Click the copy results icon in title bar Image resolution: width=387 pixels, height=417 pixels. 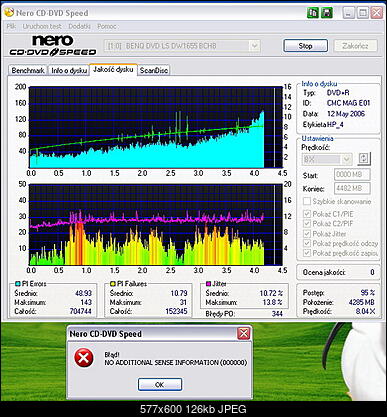point(313,13)
